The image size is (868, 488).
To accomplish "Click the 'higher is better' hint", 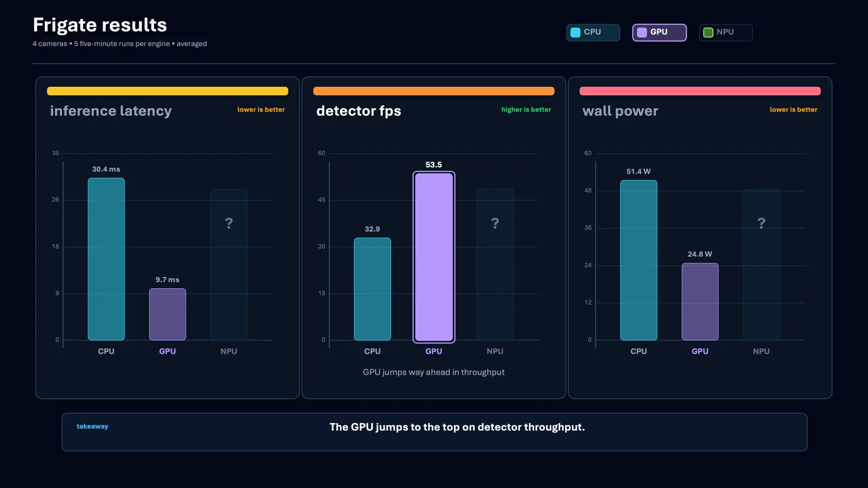I will click(526, 109).
